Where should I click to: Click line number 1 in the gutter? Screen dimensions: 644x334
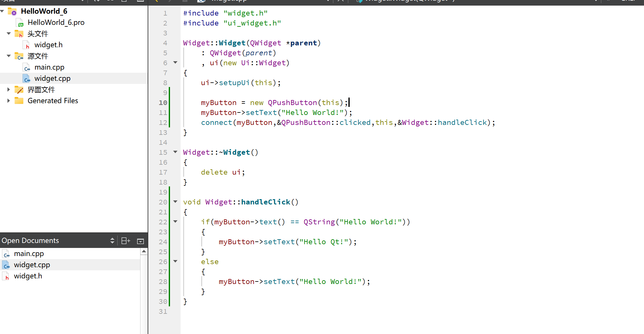165,13
